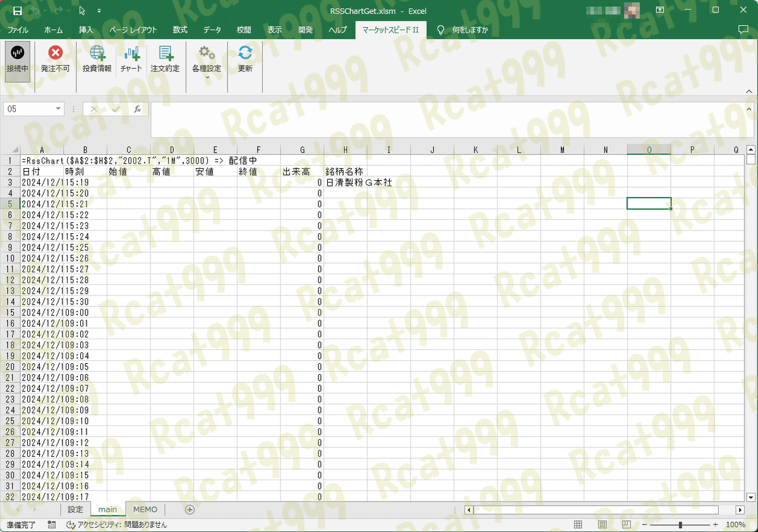Click horizontal scrollbar left arrow
Image resolution: width=758 pixels, height=532 pixels.
pos(468,510)
